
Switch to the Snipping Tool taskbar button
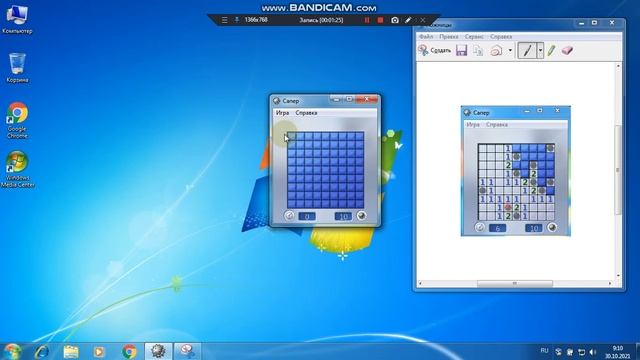click(187, 351)
